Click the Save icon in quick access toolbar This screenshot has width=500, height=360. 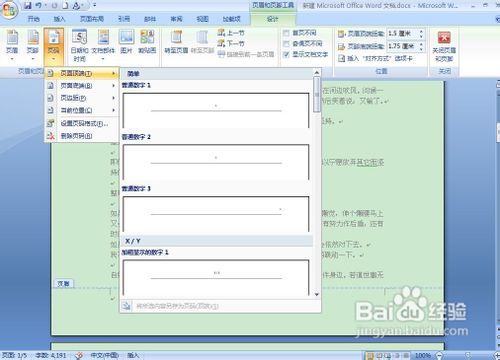(28, 5)
